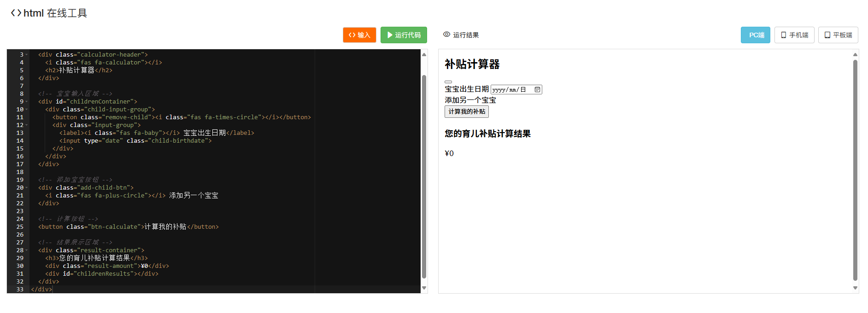Click the 您的育儿补贴计算结果 heading
Viewport: 868px width, 313px height.
click(487, 133)
